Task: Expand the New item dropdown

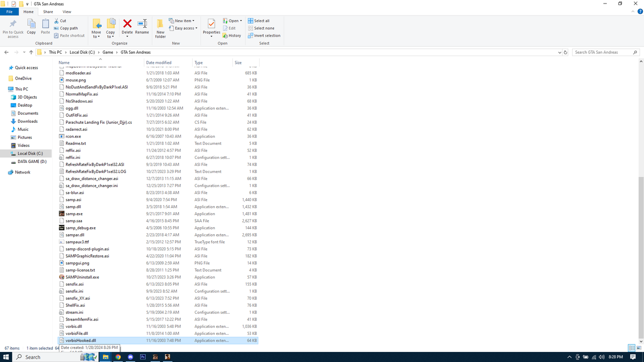Action: (x=182, y=21)
